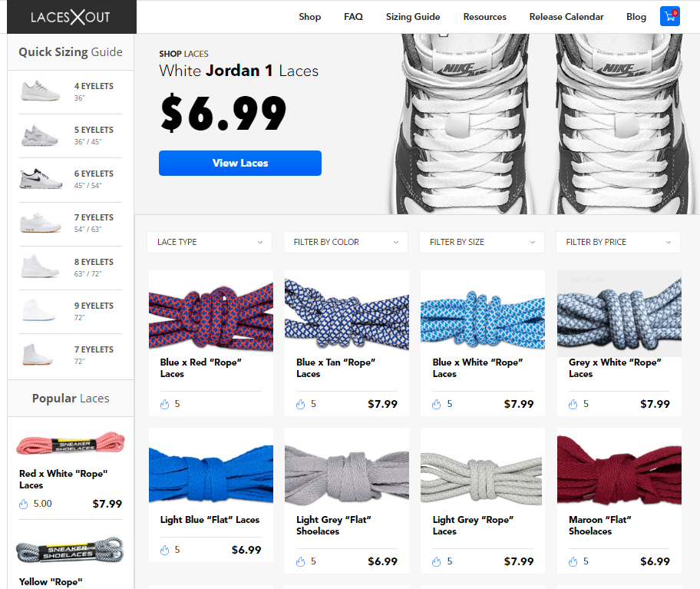Select the 9 Eyelets shoe icon

tap(39, 310)
